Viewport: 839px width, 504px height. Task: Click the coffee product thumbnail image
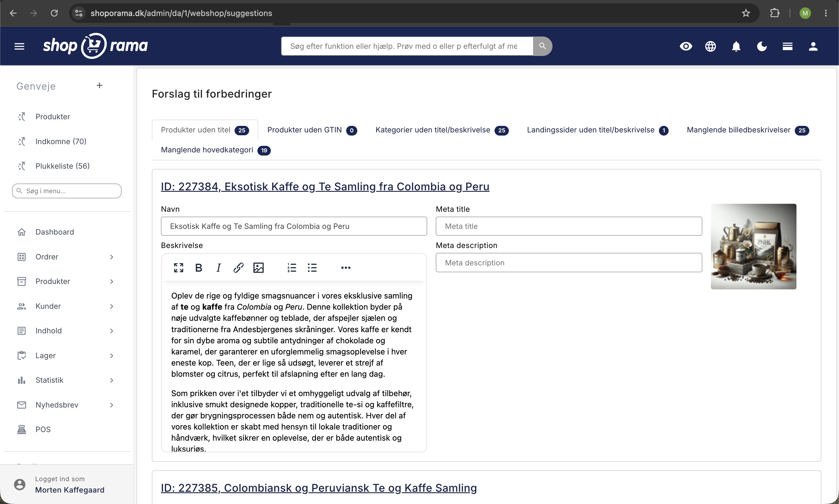click(753, 247)
